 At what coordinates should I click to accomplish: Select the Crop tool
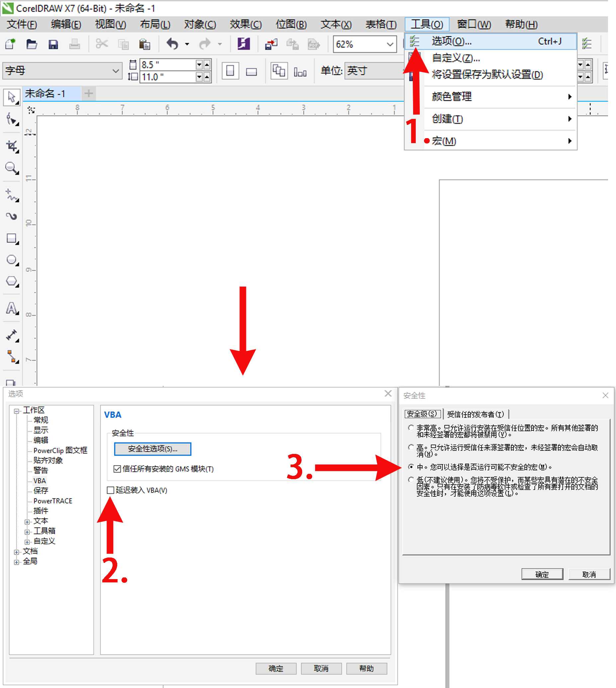pyautogui.click(x=12, y=146)
